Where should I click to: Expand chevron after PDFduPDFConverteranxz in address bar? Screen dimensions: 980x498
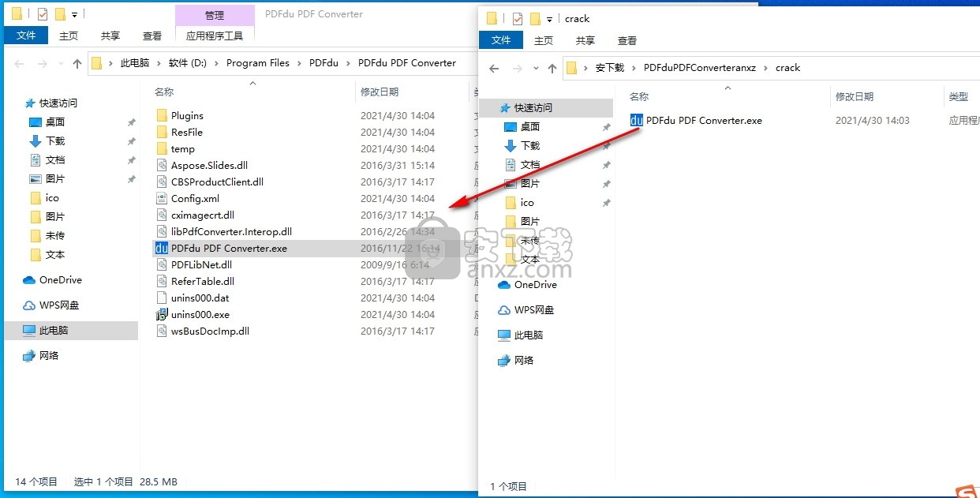(x=765, y=68)
